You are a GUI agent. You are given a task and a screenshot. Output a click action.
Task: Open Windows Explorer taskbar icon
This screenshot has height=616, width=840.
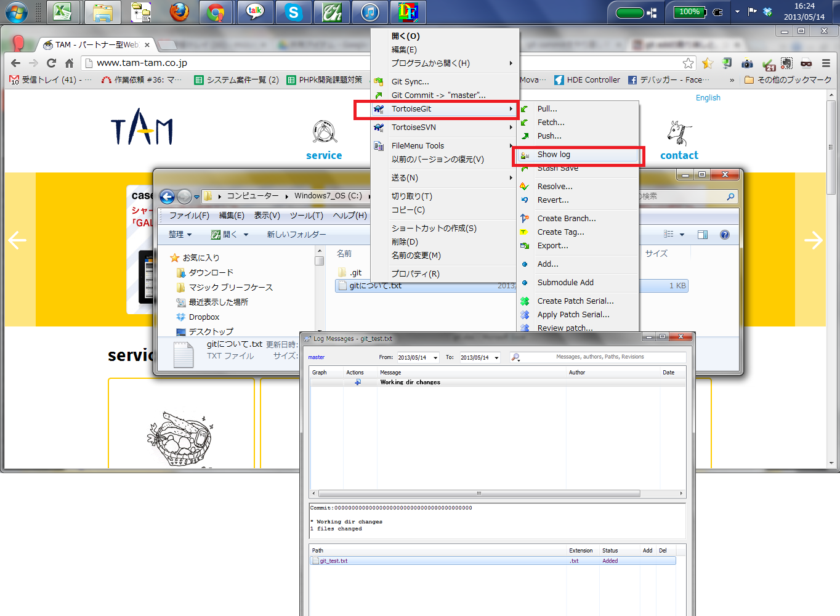click(x=102, y=12)
